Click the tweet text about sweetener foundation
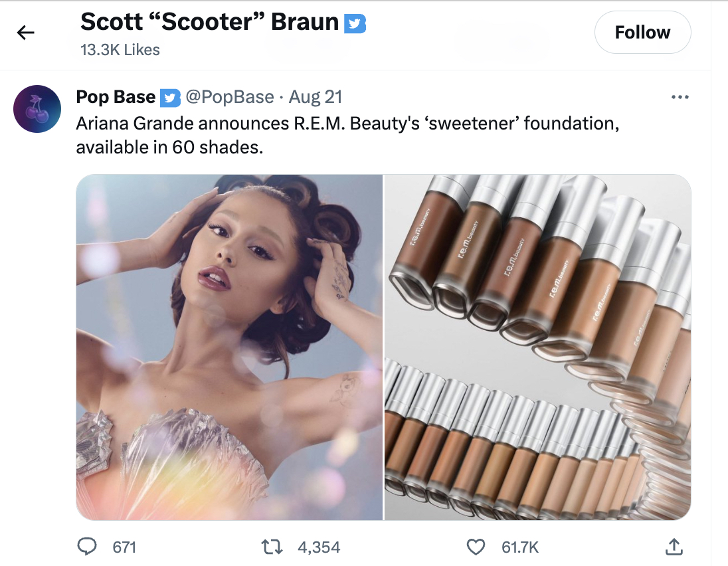The height and width of the screenshot is (566, 728). (x=347, y=135)
